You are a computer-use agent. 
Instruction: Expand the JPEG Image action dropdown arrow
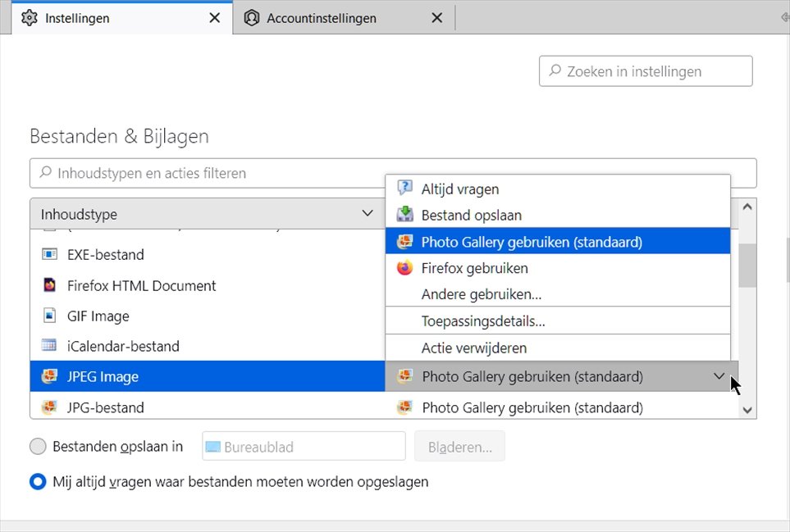[719, 377]
